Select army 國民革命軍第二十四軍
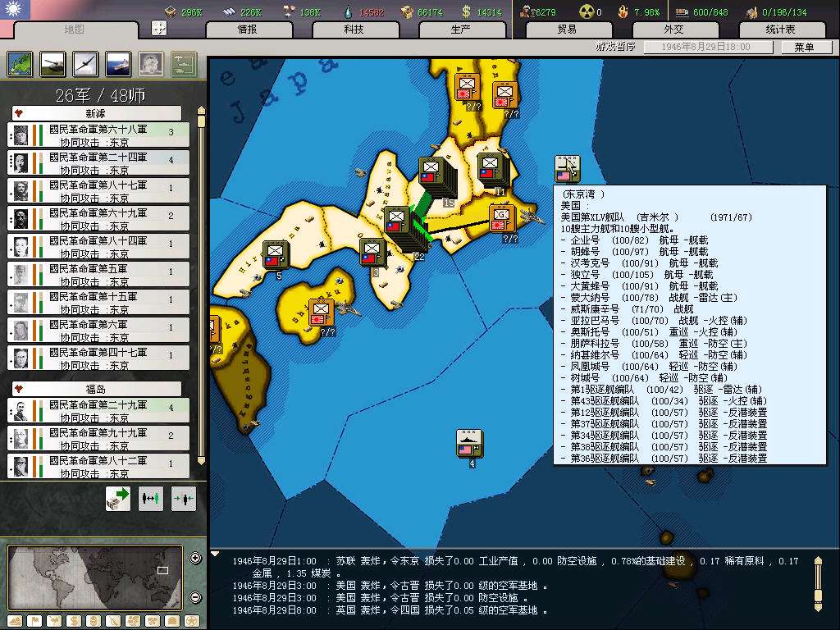 [98, 163]
